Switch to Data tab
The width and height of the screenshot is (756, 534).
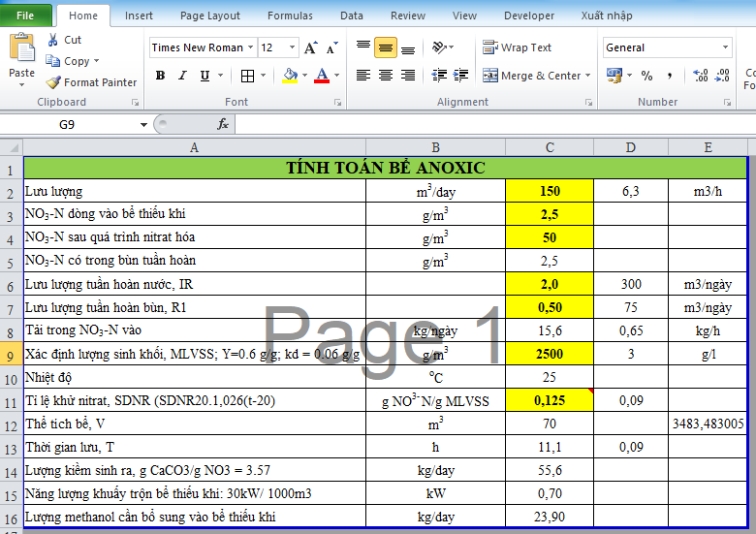click(x=352, y=16)
